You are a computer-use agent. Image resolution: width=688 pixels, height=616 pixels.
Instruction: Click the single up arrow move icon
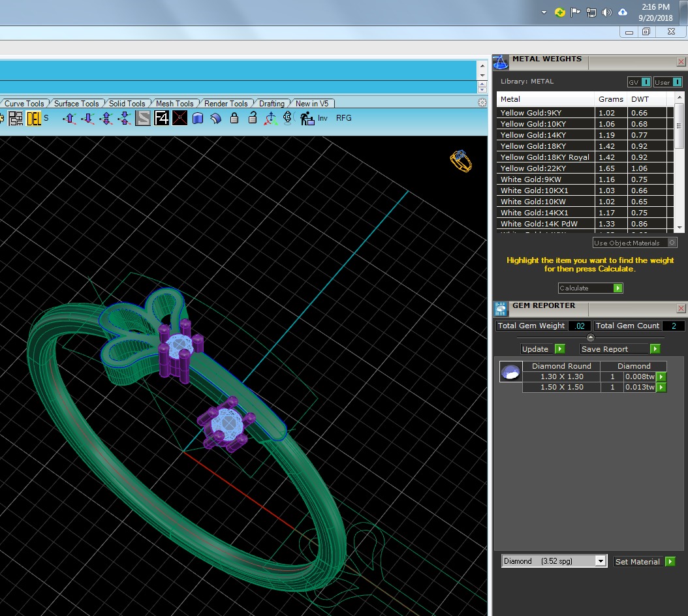pyautogui.click(x=69, y=118)
